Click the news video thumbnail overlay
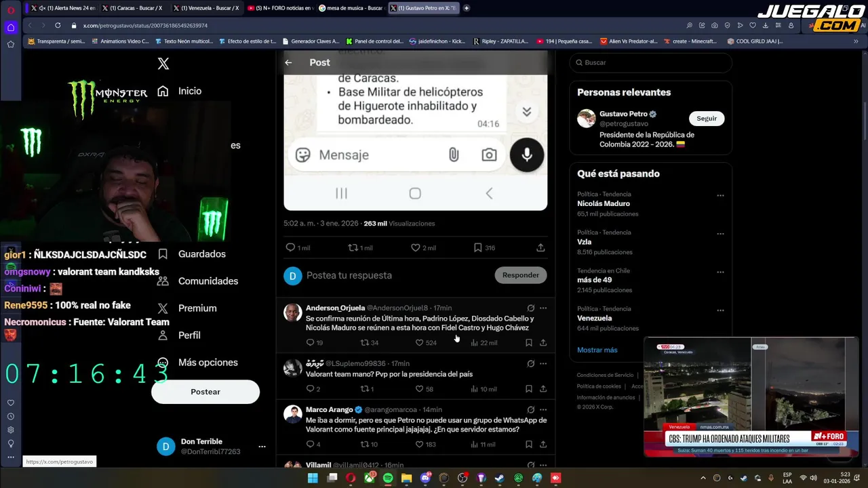The width and height of the screenshot is (868, 488). 751,396
